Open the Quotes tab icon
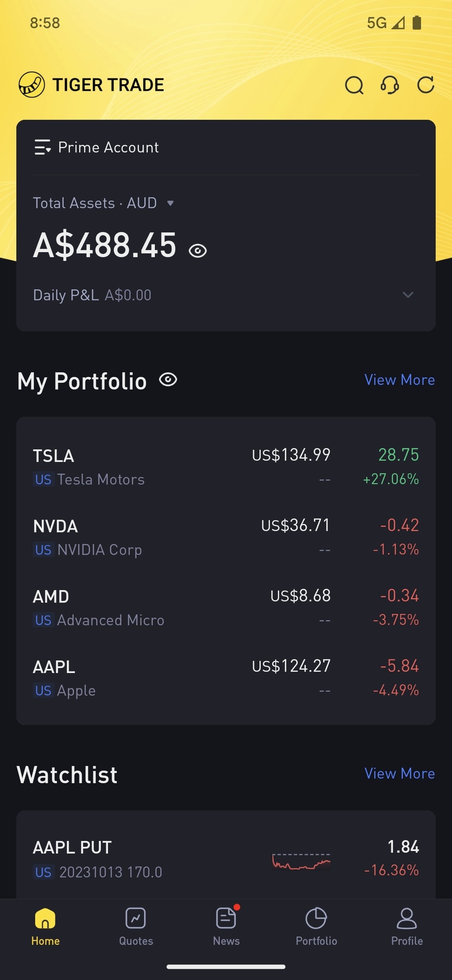Image resolution: width=452 pixels, height=980 pixels. coord(136,918)
